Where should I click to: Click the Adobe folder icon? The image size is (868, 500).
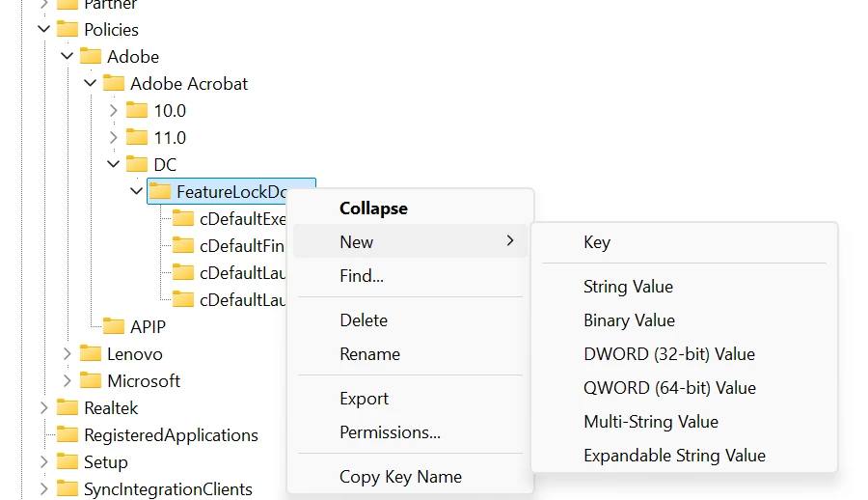(91, 57)
